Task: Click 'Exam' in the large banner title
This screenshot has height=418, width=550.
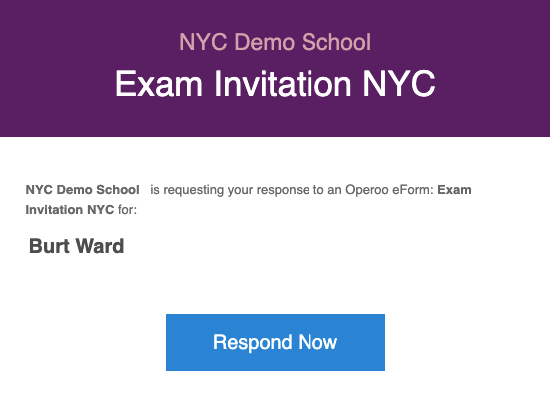Action: coord(159,83)
